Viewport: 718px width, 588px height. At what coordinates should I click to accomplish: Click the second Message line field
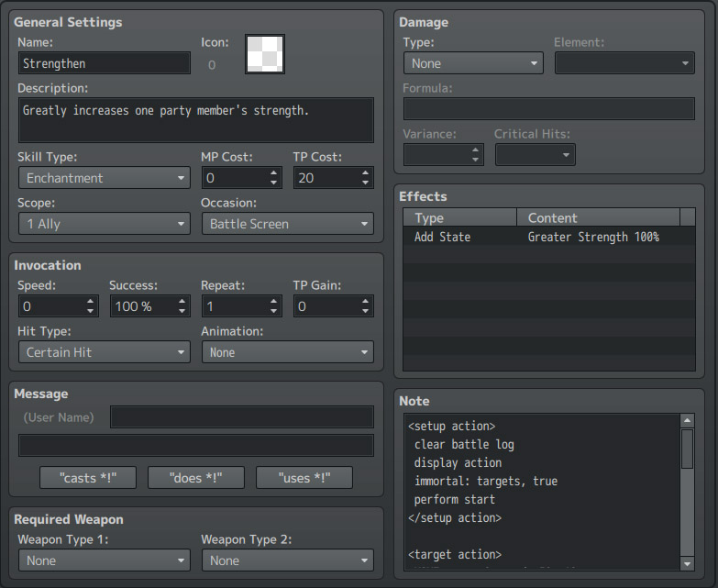click(x=196, y=446)
